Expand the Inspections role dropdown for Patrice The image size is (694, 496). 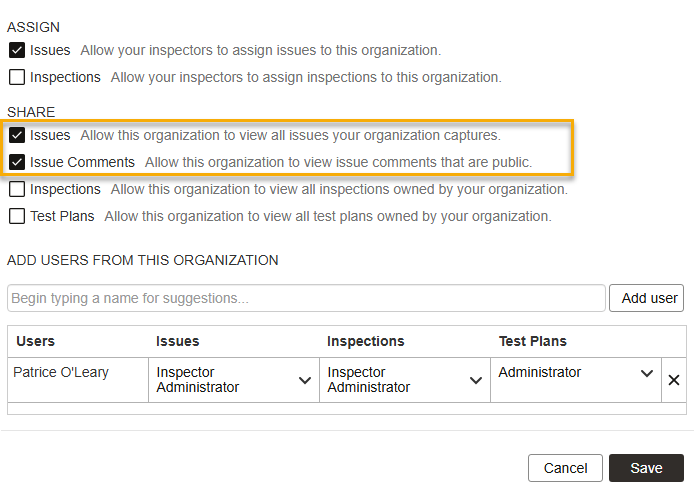pyautogui.click(x=405, y=380)
